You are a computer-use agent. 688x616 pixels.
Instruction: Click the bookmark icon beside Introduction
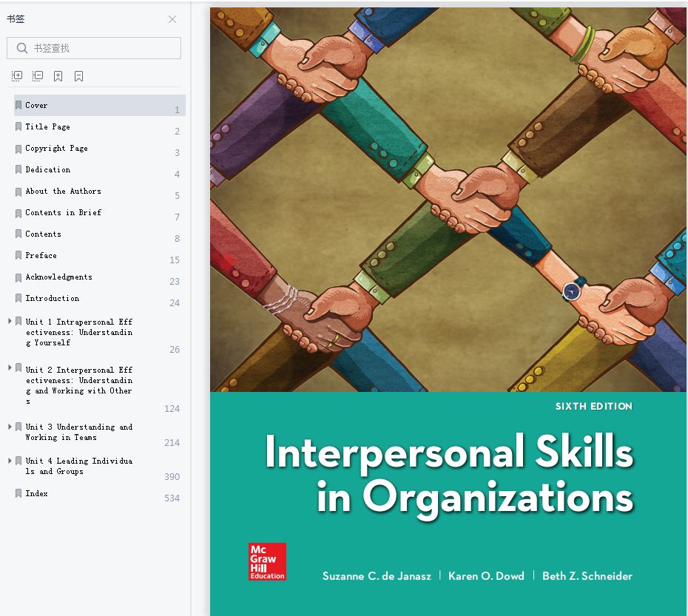pos(18,298)
